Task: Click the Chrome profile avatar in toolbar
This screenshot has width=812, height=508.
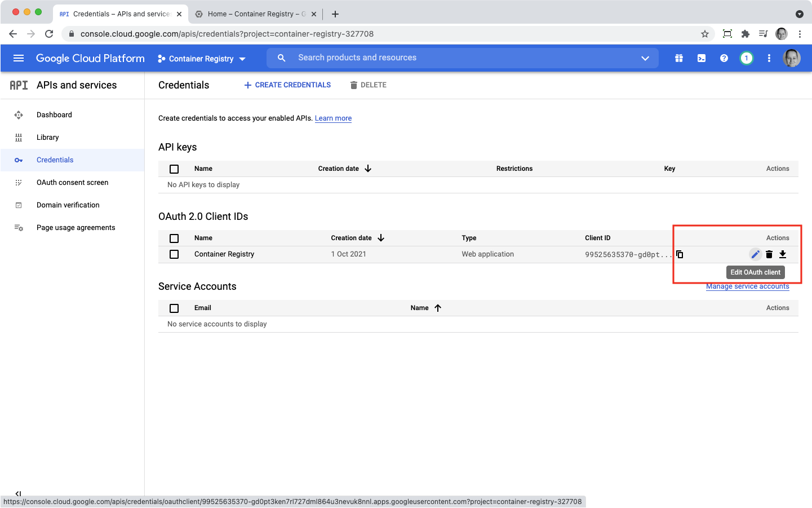Action: tap(782, 34)
